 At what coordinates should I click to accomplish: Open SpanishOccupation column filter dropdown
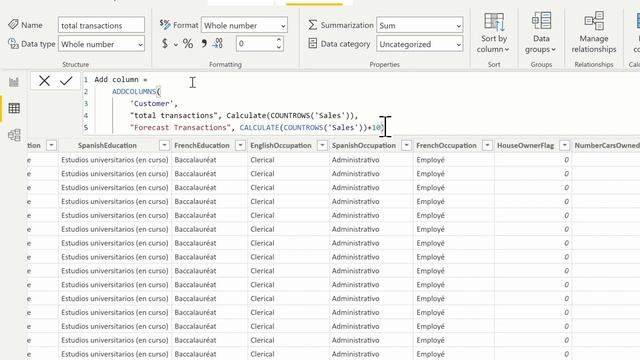(406, 145)
